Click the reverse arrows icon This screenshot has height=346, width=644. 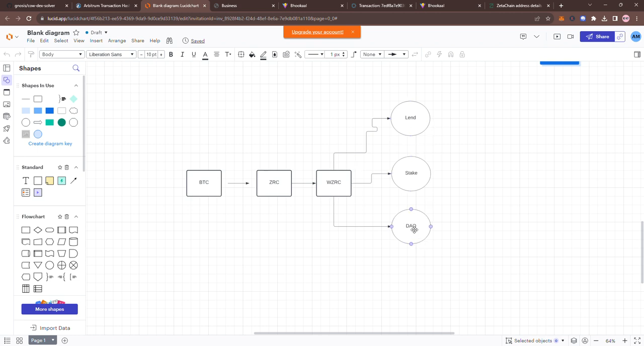click(x=415, y=54)
